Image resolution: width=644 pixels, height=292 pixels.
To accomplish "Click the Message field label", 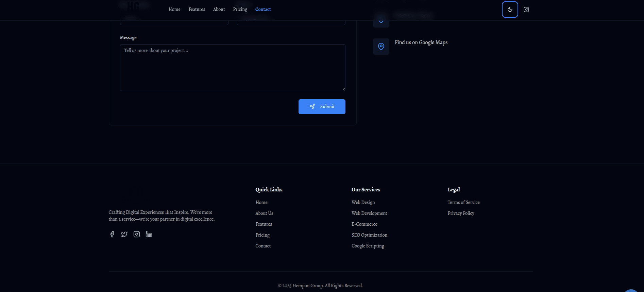I will point(128,38).
